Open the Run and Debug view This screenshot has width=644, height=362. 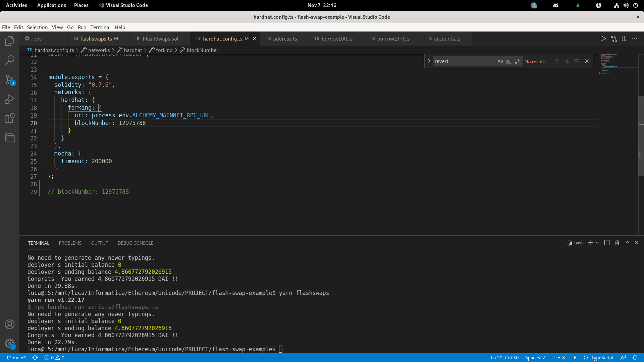[x=10, y=99]
